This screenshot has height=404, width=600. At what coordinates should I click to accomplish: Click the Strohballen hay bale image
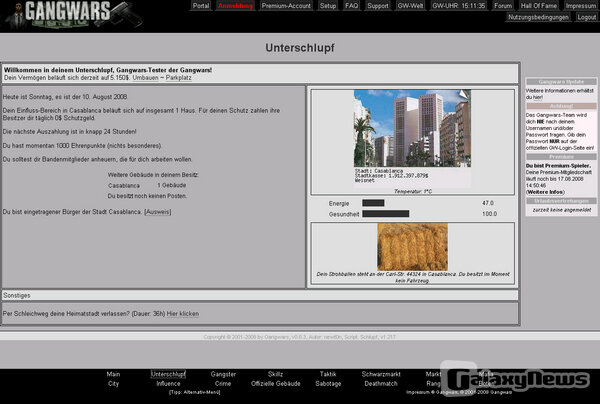pyautogui.click(x=412, y=247)
